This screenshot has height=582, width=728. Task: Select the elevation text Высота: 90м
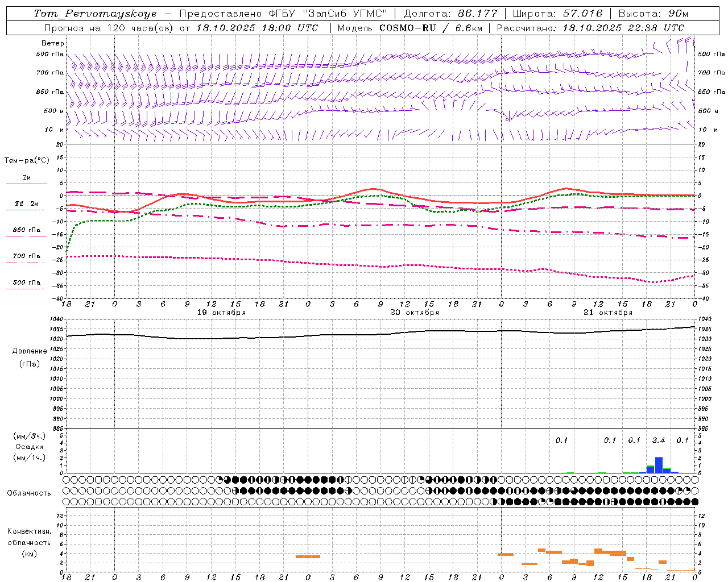(x=653, y=14)
